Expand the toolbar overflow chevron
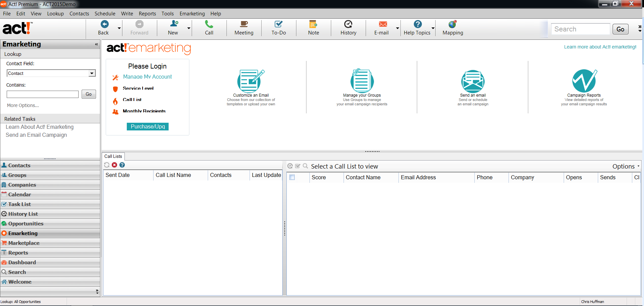The image size is (644, 306). click(x=640, y=29)
